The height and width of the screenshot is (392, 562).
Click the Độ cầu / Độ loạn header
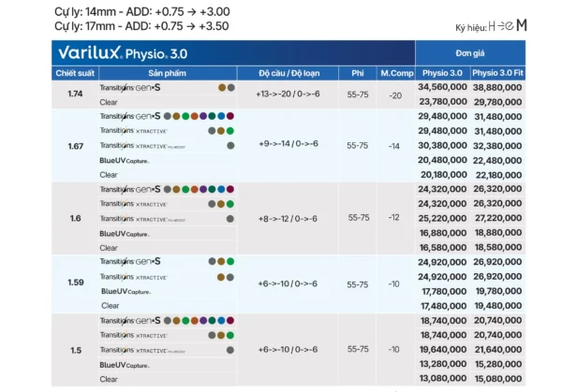288,73
